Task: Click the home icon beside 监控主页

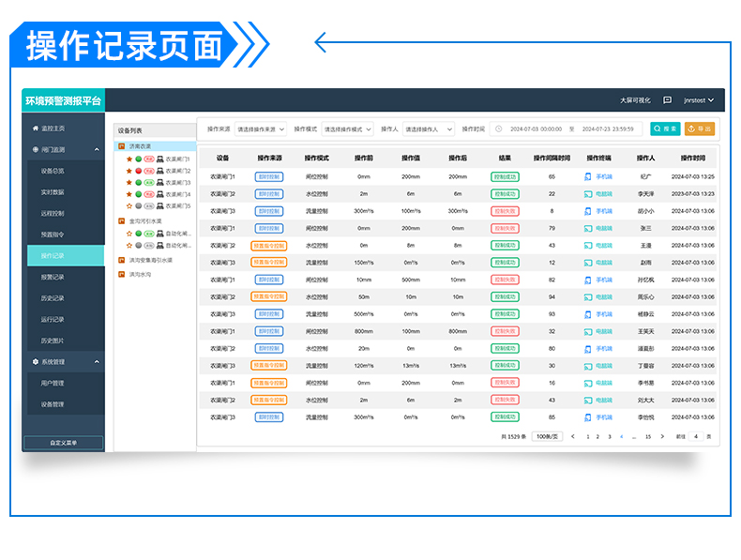Action: pyautogui.click(x=36, y=128)
